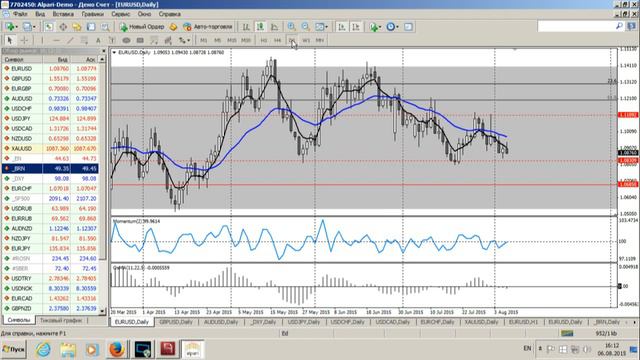Expand the Profiles dropdown arrow
Image resolution: width=640 pixels, height=360 pixels.
34,27
